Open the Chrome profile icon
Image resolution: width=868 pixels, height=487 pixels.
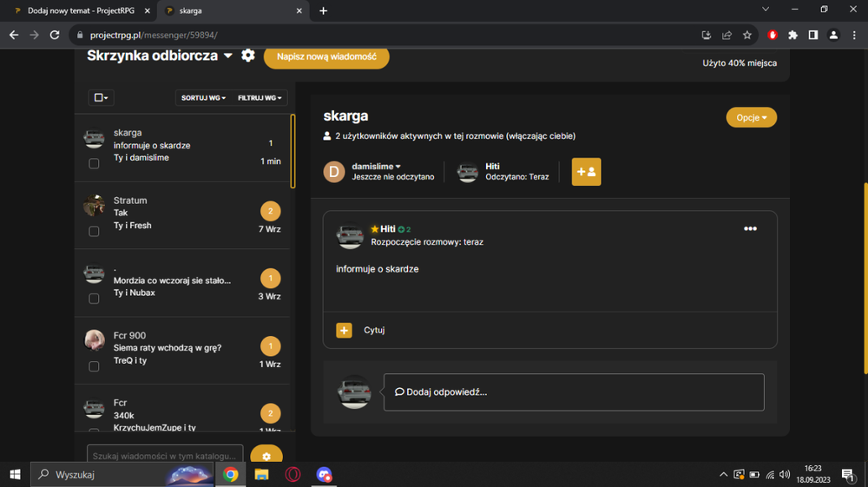click(833, 35)
